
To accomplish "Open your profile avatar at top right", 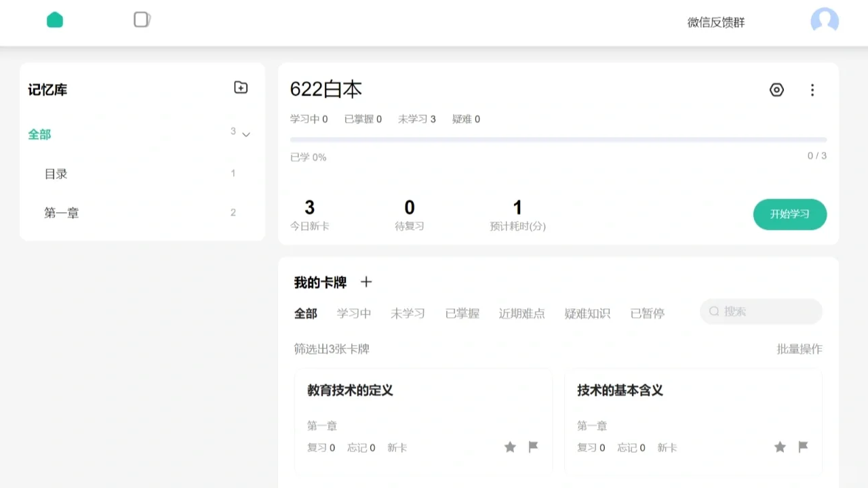I will pyautogui.click(x=824, y=22).
